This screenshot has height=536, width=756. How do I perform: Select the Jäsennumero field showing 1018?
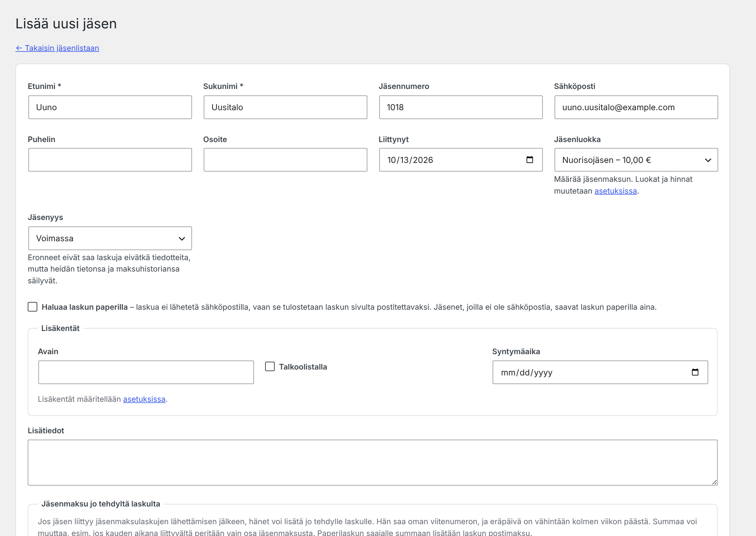[461, 107]
